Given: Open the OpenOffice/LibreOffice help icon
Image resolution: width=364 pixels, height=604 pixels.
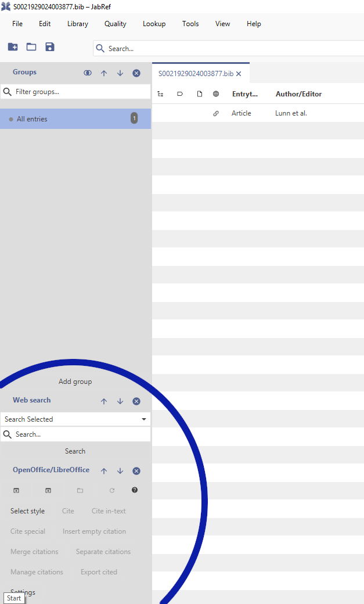Looking at the screenshot, I should tap(135, 490).
